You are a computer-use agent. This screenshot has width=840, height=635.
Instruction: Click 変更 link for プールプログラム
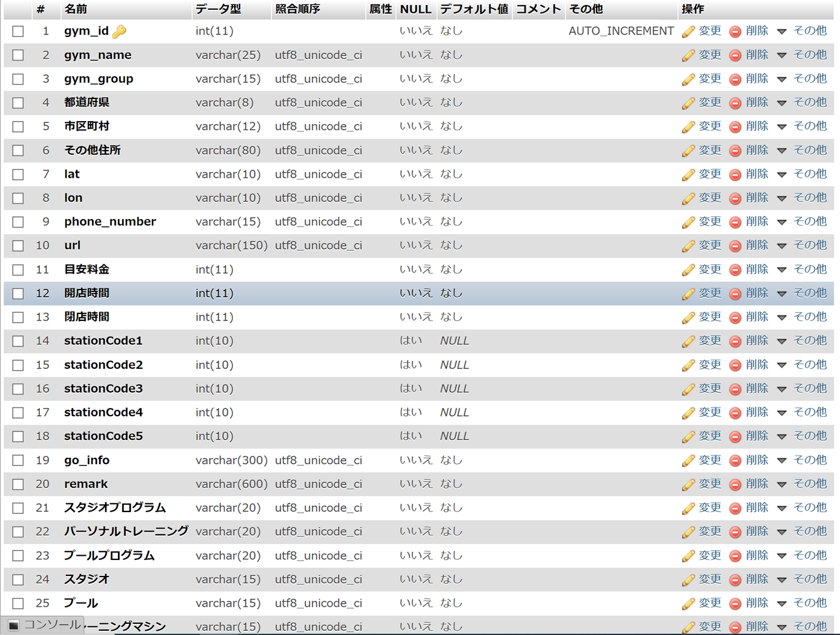[710, 555]
